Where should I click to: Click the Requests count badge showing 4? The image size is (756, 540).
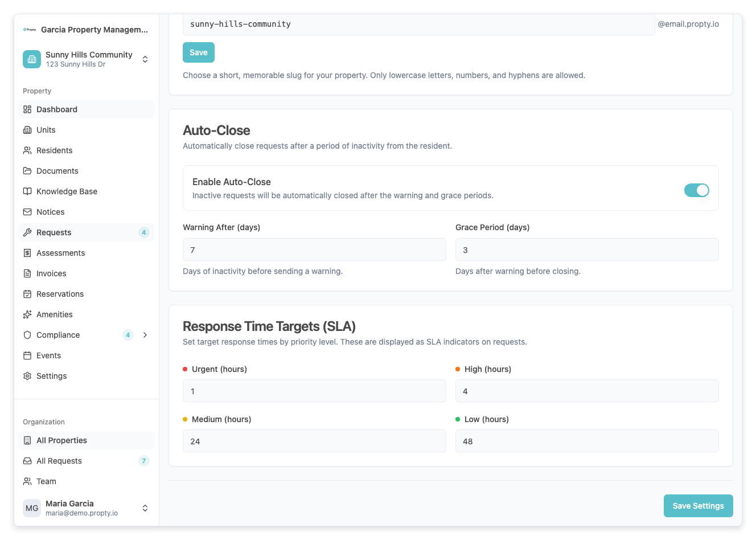144,232
